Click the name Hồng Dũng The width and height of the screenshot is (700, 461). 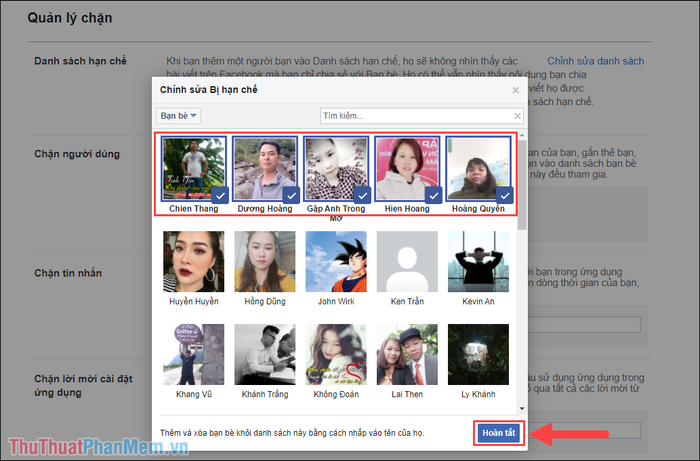point(265,302)
